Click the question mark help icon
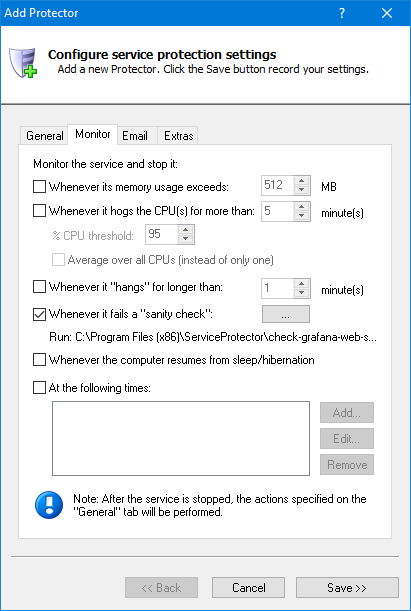 342,13
